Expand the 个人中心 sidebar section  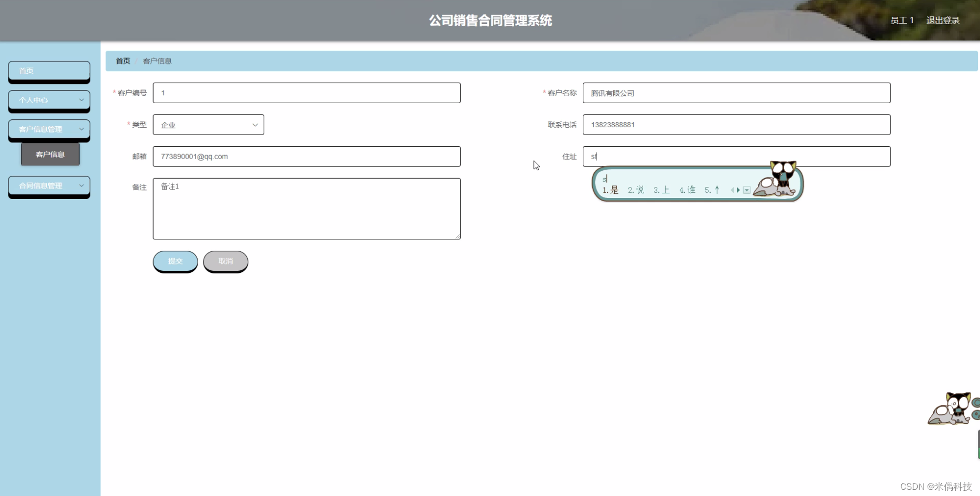[49, 100]
